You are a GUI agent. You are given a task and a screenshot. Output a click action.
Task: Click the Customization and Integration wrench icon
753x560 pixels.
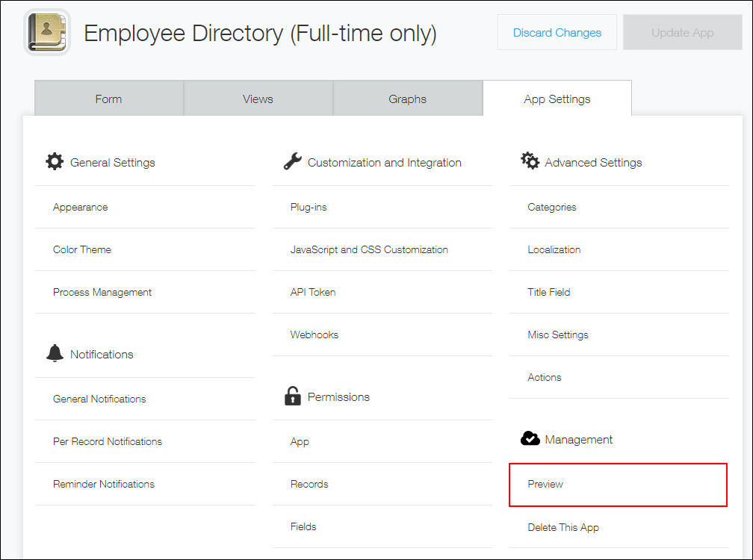coord(292,161)
